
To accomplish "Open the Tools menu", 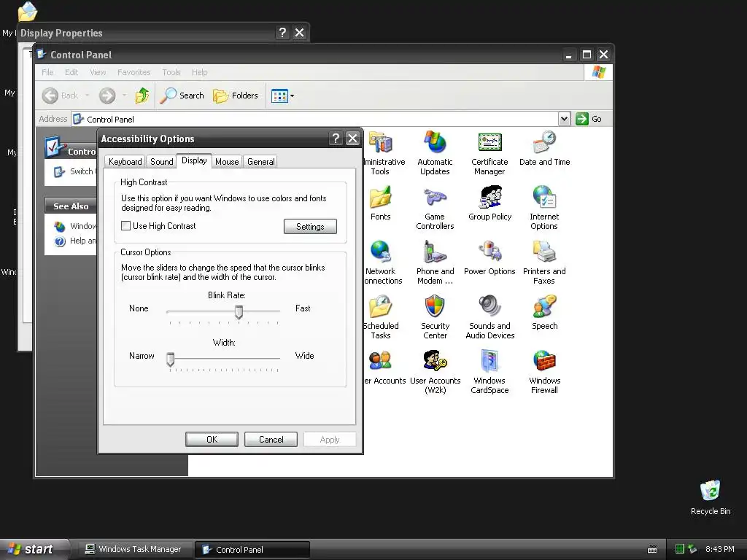I will click(x=171, y=72).
